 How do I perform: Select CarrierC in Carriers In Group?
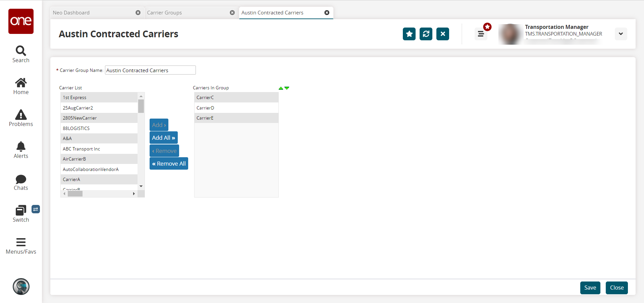(236, 97)
